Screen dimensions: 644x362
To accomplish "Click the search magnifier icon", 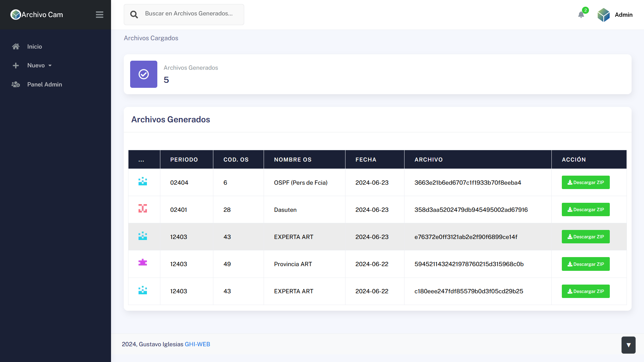I will click(x=134, y=14).
